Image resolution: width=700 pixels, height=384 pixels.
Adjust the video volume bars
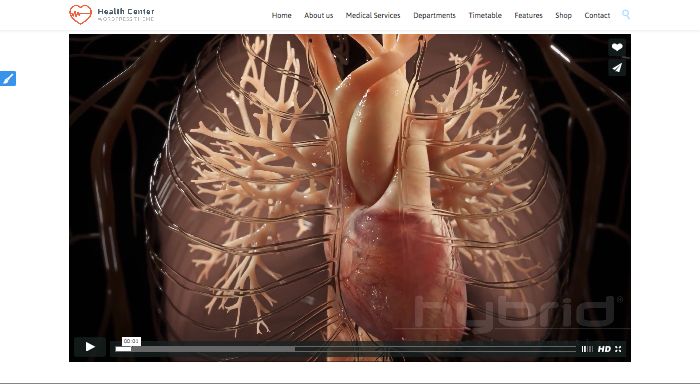(x=587, y=349)
